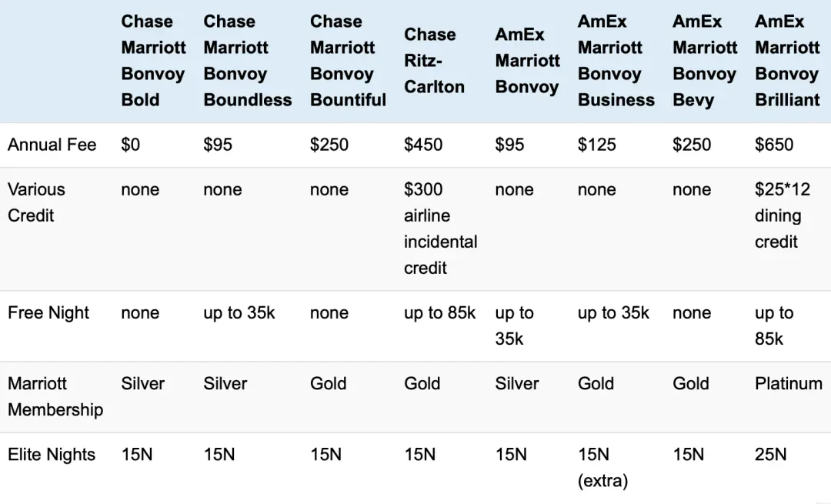Screen dimensions: 831x504
Task: Click the AmEx Marriott Bonvoy Brilliant header
Action: click(788, 61)
